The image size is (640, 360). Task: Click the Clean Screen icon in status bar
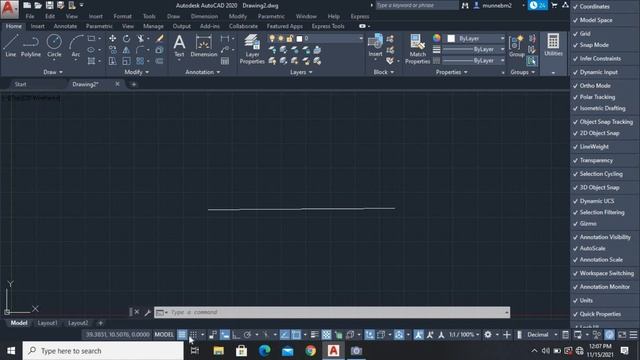622,335
